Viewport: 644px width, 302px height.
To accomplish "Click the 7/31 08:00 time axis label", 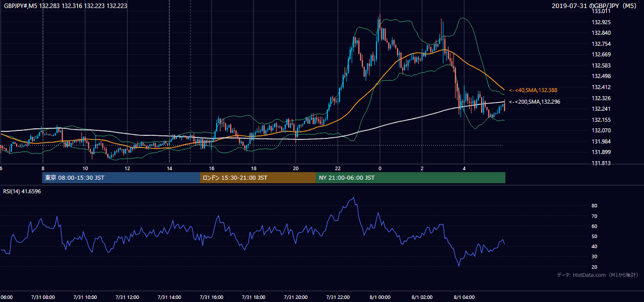I will click(43, 297).
